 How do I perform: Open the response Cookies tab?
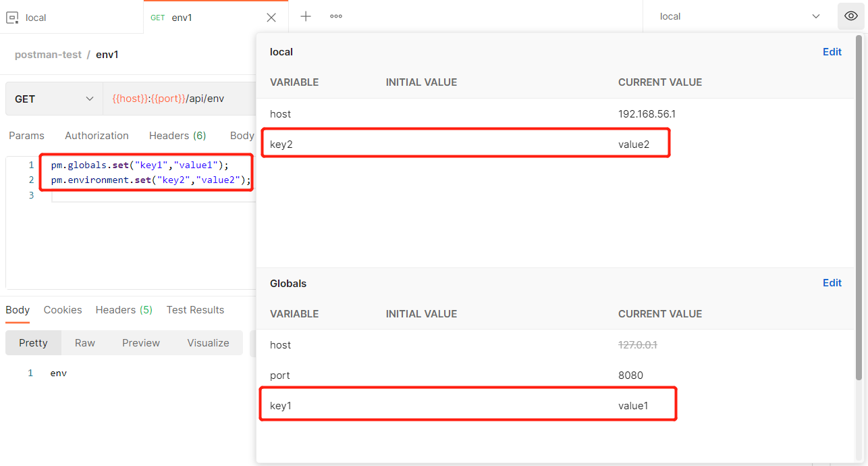[63, 310]
